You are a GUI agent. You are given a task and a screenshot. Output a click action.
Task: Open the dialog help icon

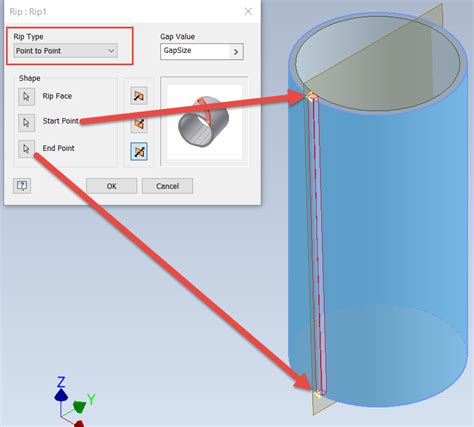(22, 186)
